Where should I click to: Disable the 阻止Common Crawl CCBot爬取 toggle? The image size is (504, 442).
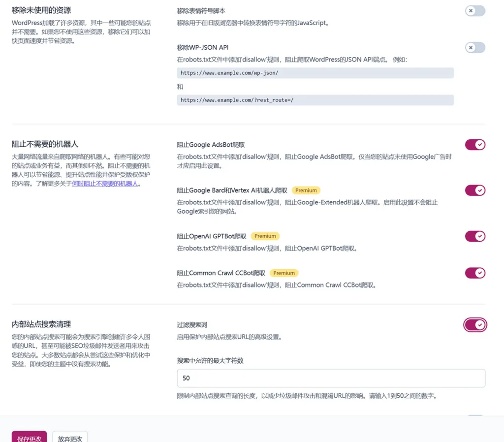[x=475, y=273]
